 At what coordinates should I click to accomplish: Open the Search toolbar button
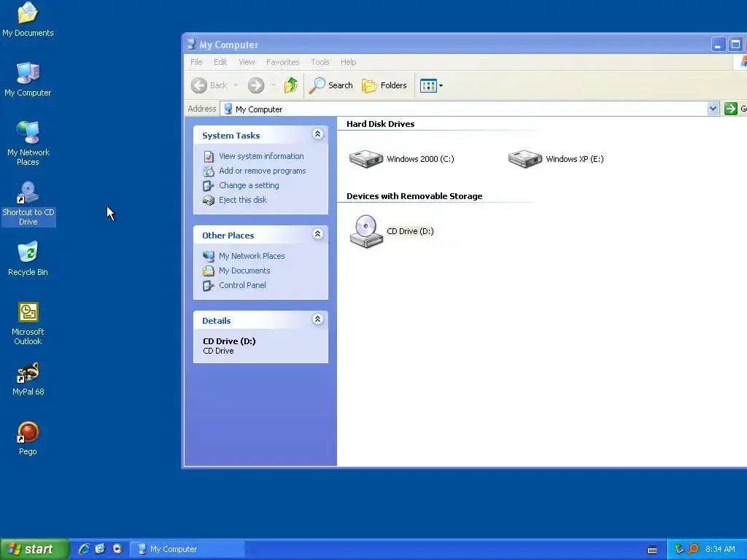pyautogui.click(x=330, y=86)
